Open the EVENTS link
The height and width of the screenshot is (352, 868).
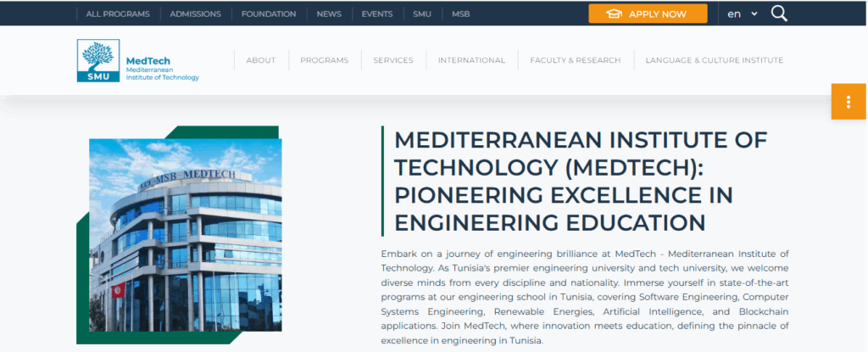pyautogui.click(x=377, y=14)
